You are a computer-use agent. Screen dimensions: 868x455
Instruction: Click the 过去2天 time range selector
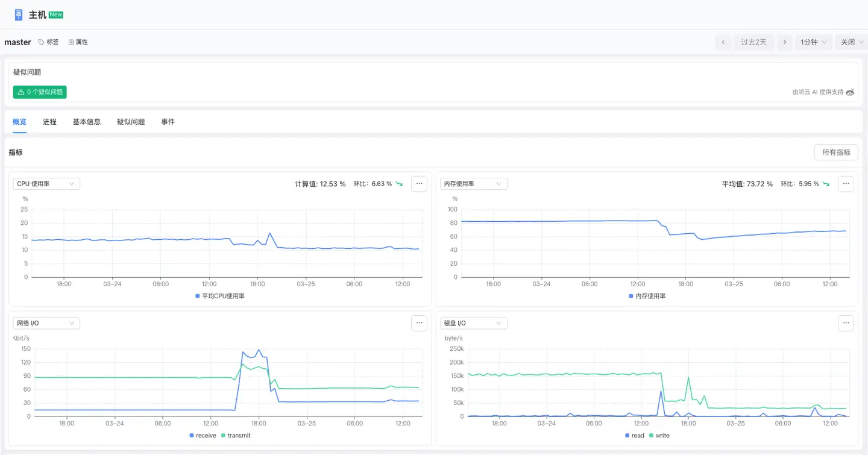(x=753, y=42)
